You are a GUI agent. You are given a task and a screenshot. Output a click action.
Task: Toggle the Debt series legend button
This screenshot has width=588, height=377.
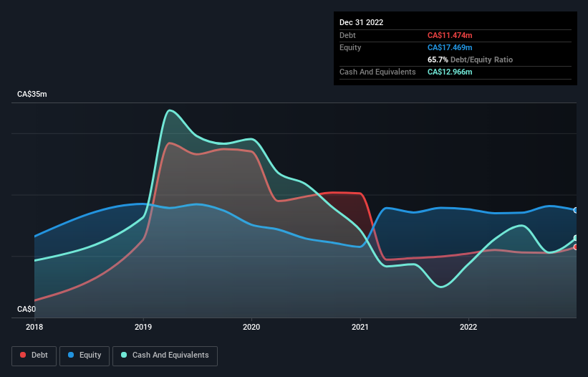[x=34, y=355]
